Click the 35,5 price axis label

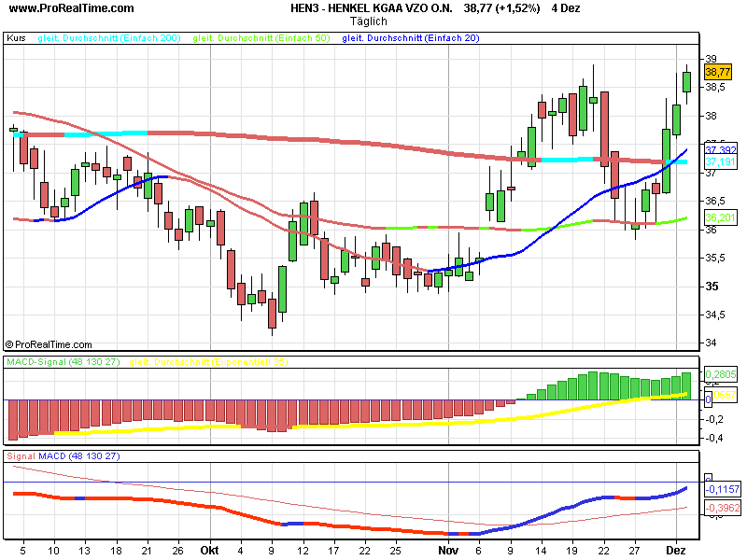pos(715,258)
